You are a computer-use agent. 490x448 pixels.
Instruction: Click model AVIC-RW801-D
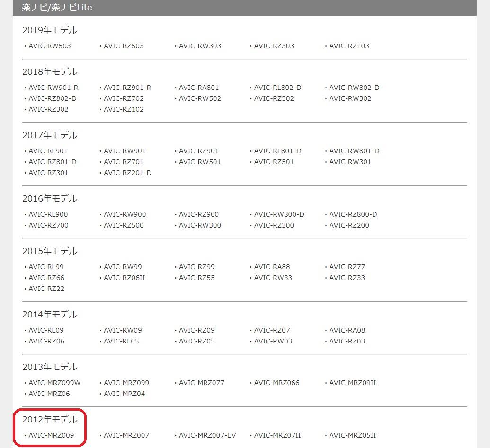tap(354, 151)
